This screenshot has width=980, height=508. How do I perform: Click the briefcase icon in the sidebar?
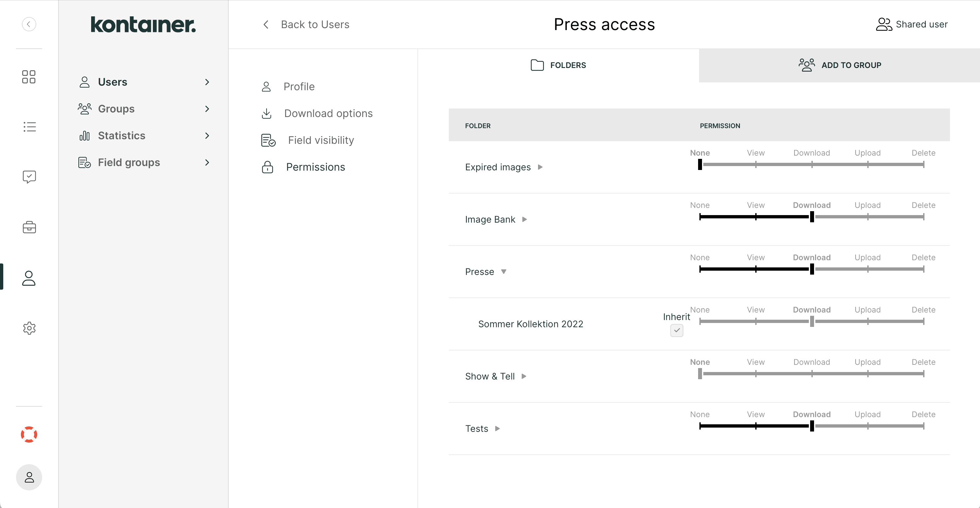(29, 227)
